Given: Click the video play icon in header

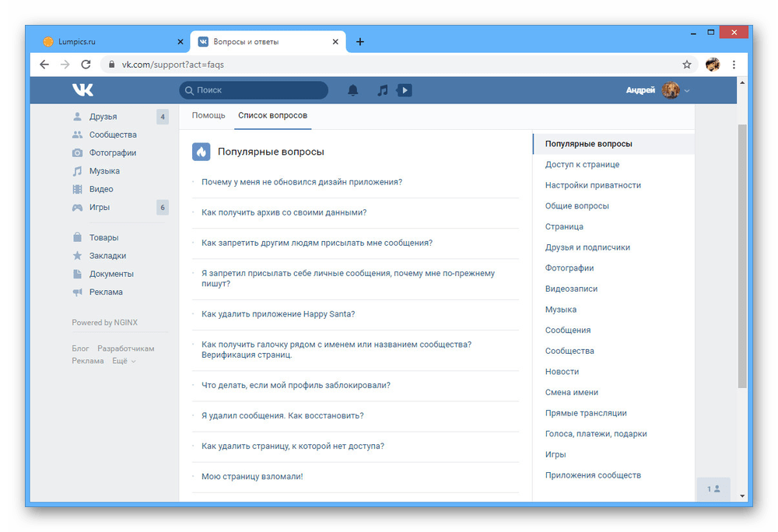Looking at the screenshot, I should click(x=405, y=90).
